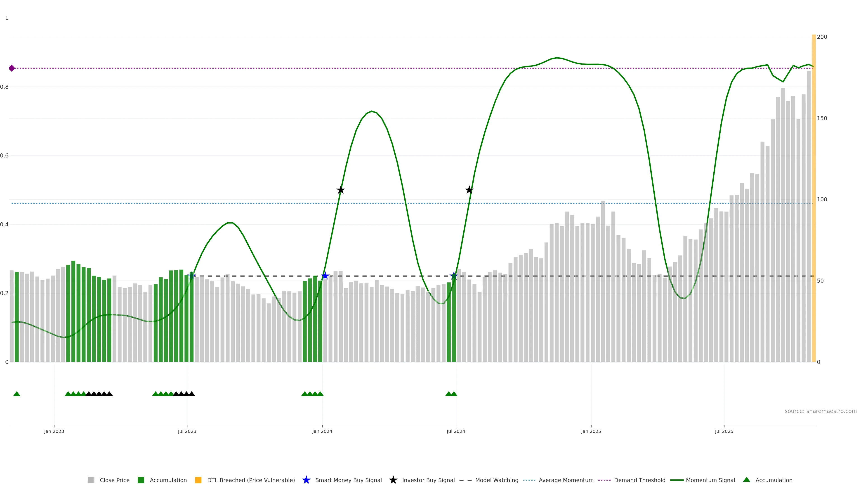Image resolution: width=868 pixels, height=488 pixels.
Task: Click the lone green triangle at far left
Action: (x=17, y=394)
